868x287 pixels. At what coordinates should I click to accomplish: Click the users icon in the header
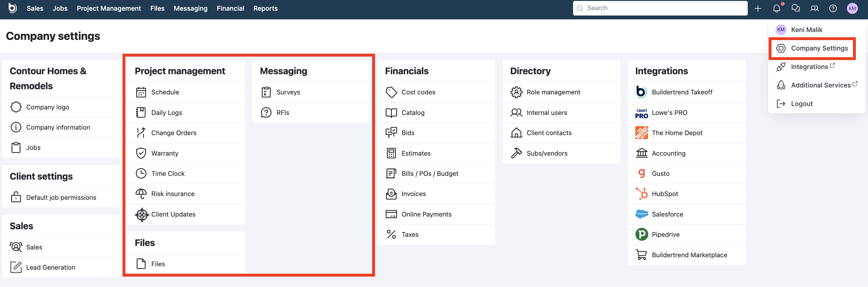click(815, 8)
